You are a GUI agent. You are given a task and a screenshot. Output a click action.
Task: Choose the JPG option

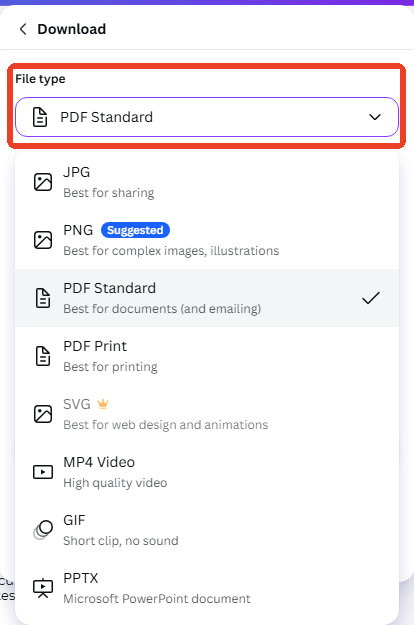(207, 182)
